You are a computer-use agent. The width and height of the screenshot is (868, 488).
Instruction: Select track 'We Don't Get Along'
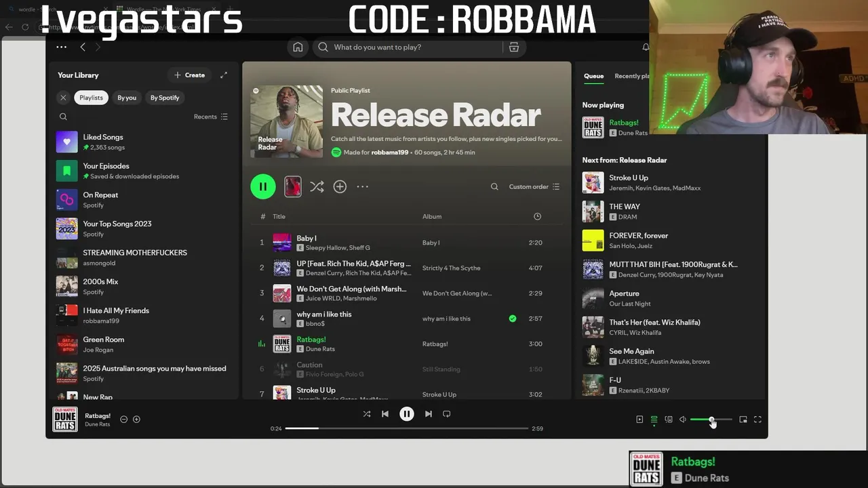(x=407, y=293)
